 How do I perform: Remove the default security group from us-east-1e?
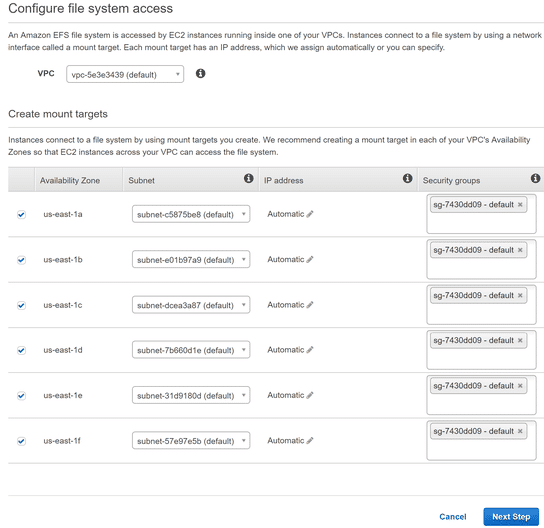[520, 385]
